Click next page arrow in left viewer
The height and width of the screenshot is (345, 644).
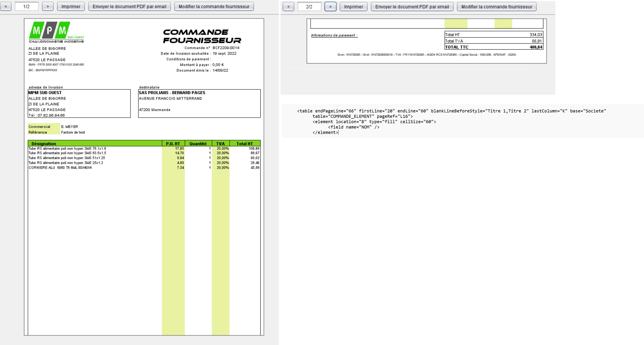click(x=48, y=6)
